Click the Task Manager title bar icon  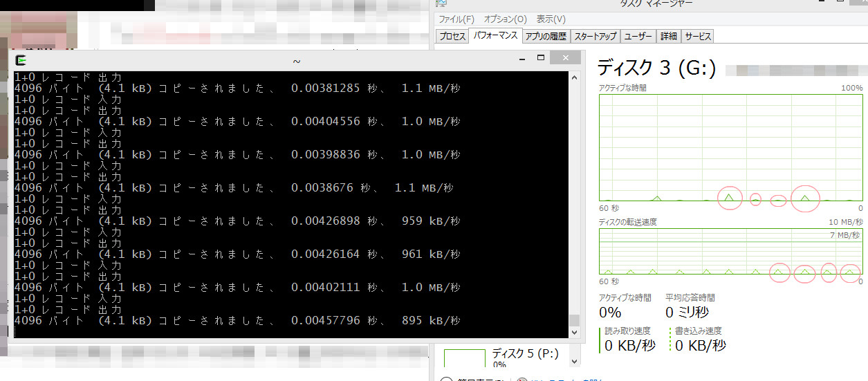pos(442,5)
